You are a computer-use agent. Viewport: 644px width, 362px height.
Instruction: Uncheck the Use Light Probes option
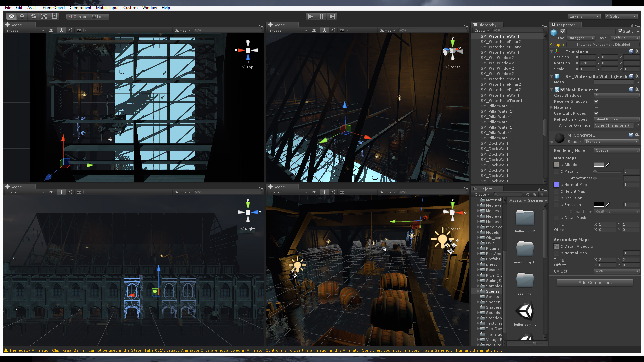pyautogui.click(x=596, y=113)
